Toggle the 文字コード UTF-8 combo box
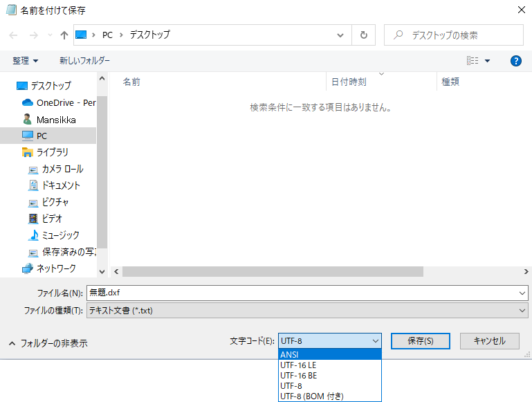Viewport: 532px width, 402px height. [x=330, y=341]
